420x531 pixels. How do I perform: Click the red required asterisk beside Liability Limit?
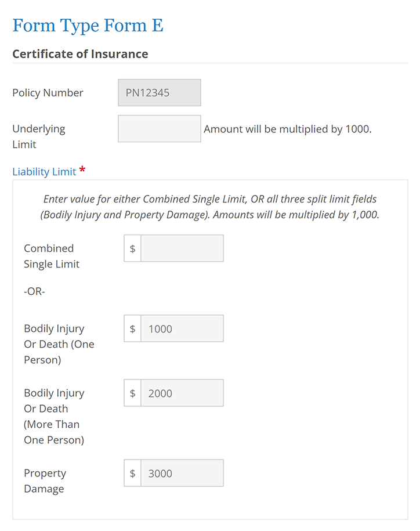point(82,171)
